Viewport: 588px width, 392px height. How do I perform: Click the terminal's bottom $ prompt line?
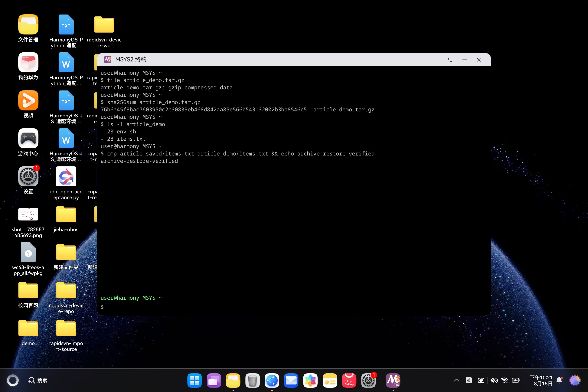[x=102, y=307]
